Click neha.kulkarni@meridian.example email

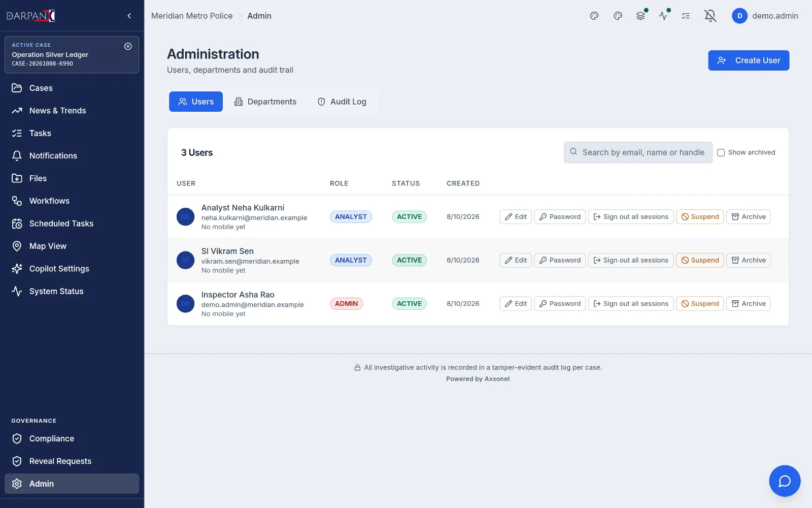(254, 218)
